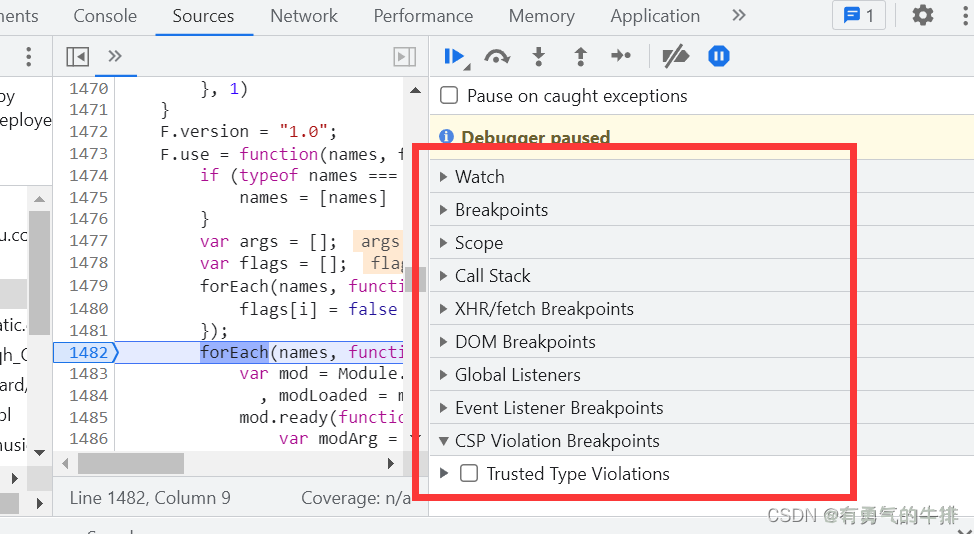974x534 pixels.
Task: Click the Step button arrow
Action: point(621,57)
